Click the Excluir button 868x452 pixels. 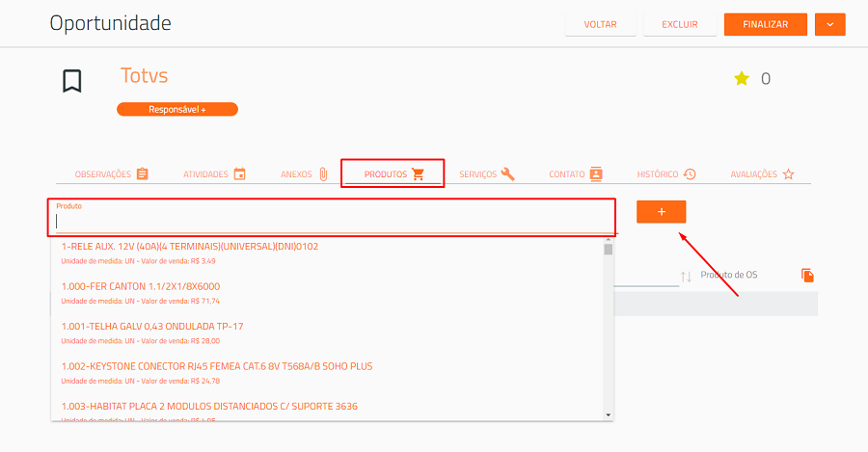680,24
